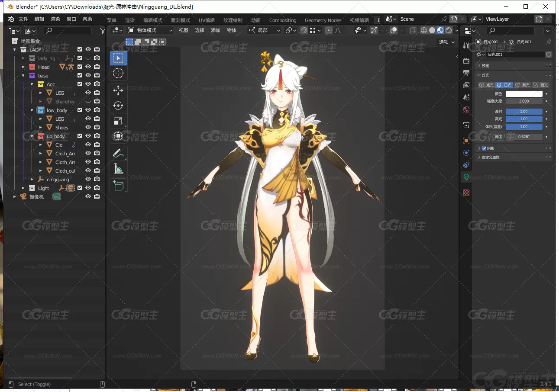Select the Rotate tool
The image size is (559, 392).
tap(119, 106)
